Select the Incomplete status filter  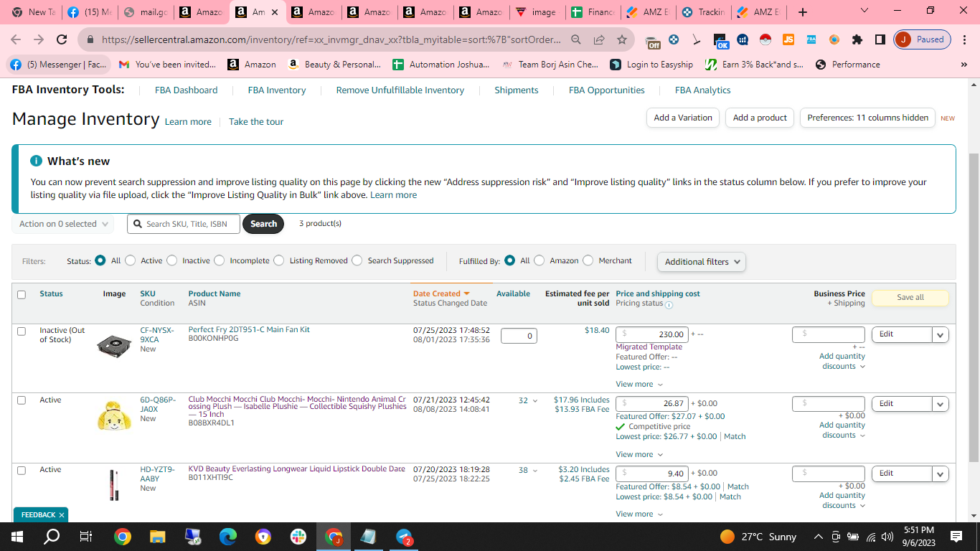pos(219,260)
